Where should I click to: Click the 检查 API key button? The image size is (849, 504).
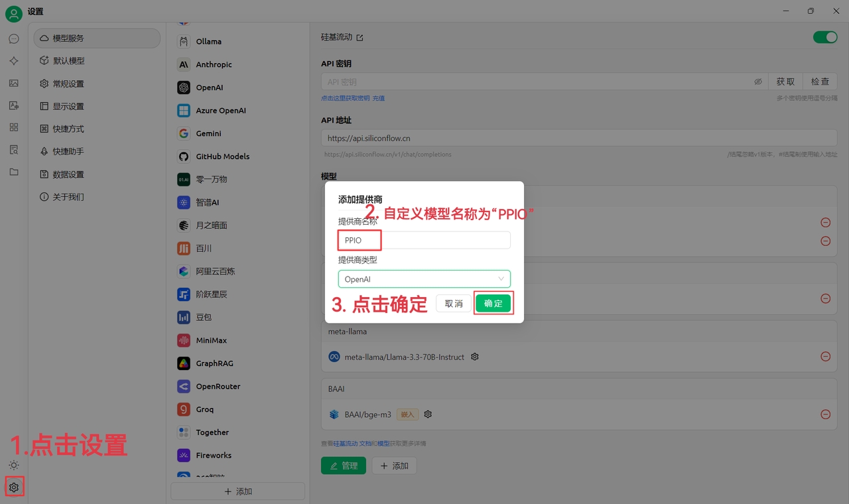coord(820,82)
